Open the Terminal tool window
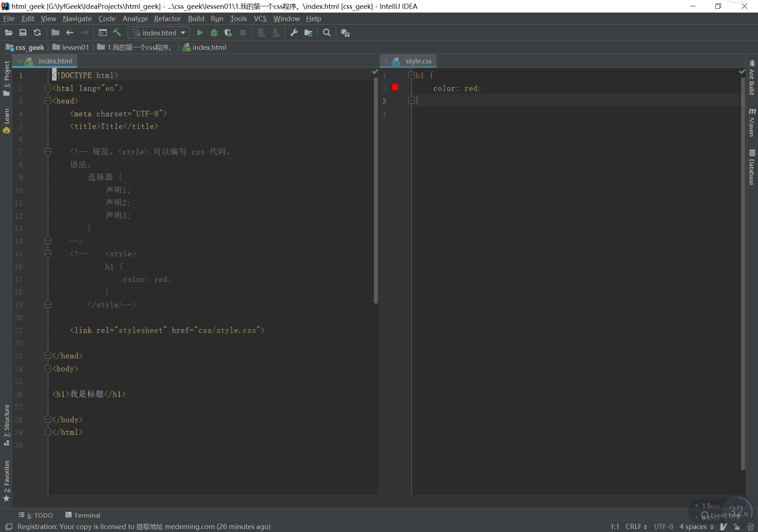This screenshot has width=758, height=532. click(x=83, y=515)
